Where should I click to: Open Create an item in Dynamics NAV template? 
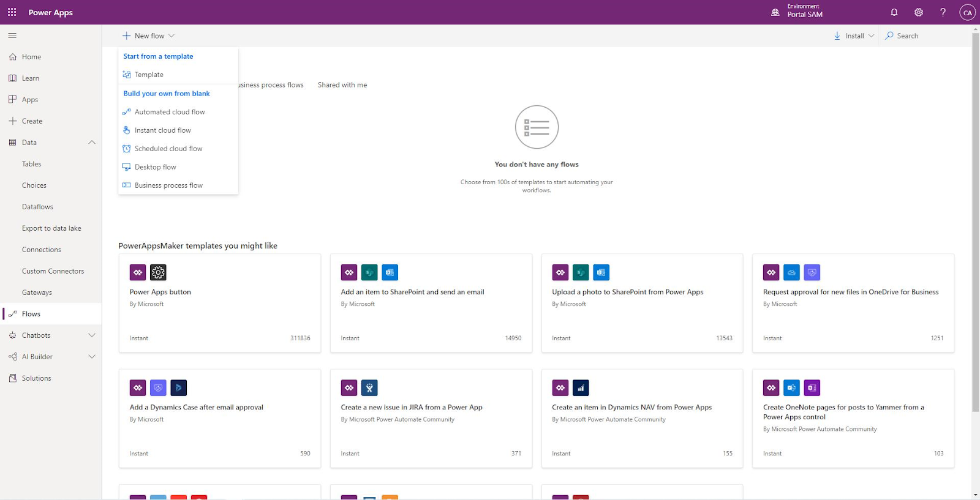pos(643,419)
